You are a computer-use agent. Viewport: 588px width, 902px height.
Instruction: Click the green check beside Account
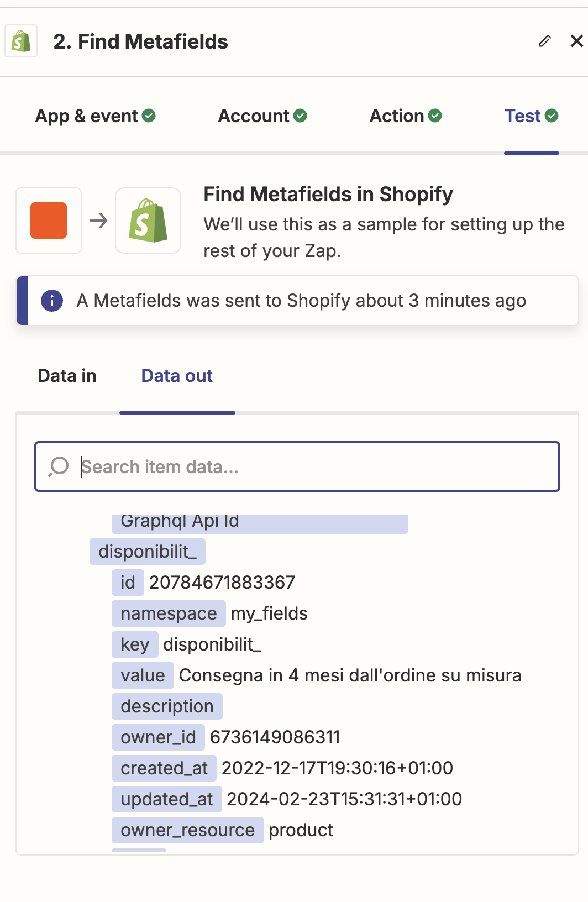pyautogui.click(x=300, y=116)
